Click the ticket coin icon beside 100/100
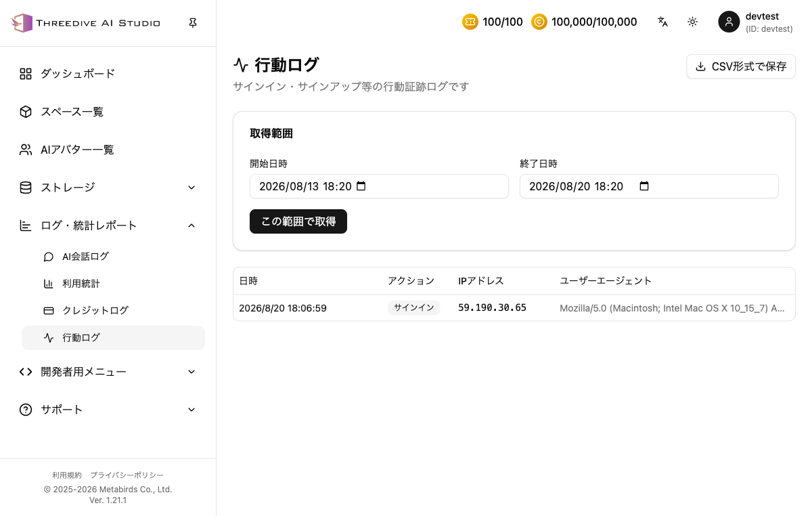Screen dimensions: 812x516 (470, 22)
